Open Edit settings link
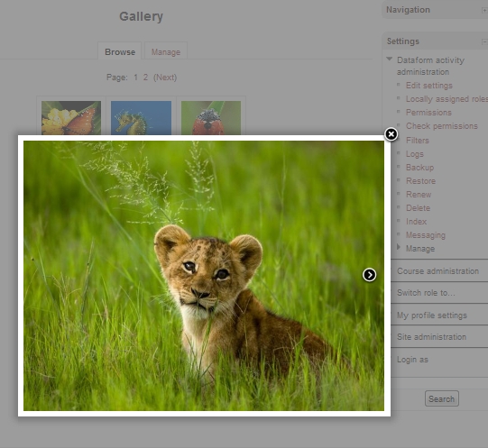The height and width of the screenshot is (448, 488). pos(429,86)
